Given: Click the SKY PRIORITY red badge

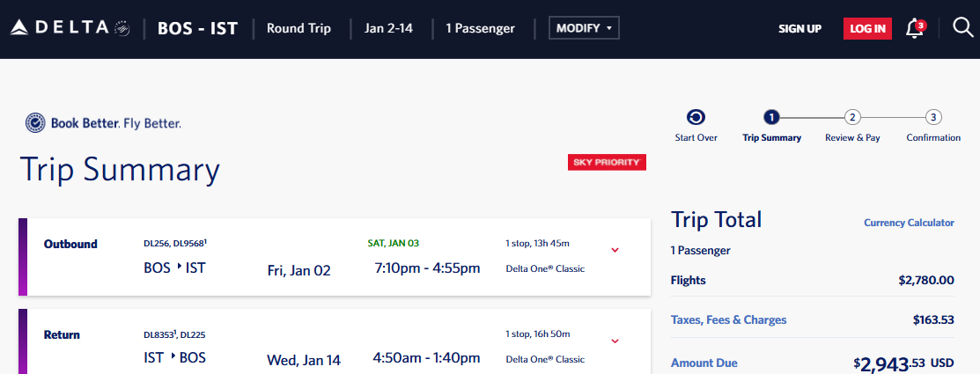Looking at the screenshot, I should coord(607,162).
